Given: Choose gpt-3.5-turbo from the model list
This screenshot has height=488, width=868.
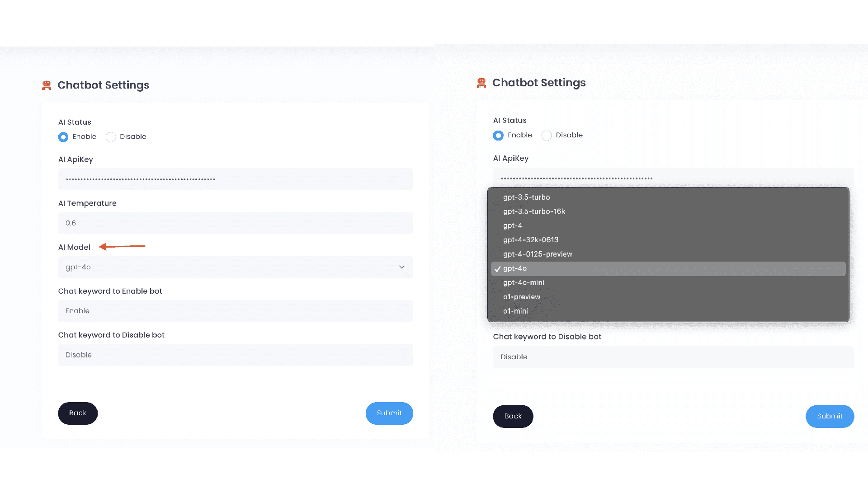Looking at the screenshot, I should click(x=527, y=197).
